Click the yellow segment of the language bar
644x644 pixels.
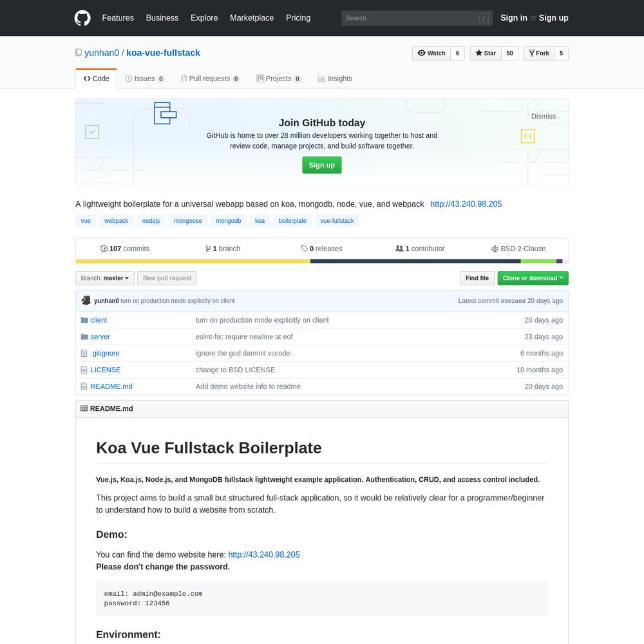193,261
